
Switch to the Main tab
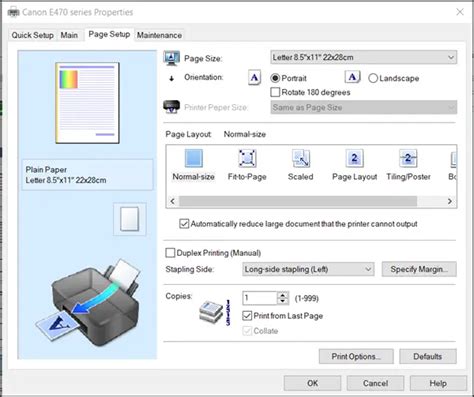[x=69, y=35]
